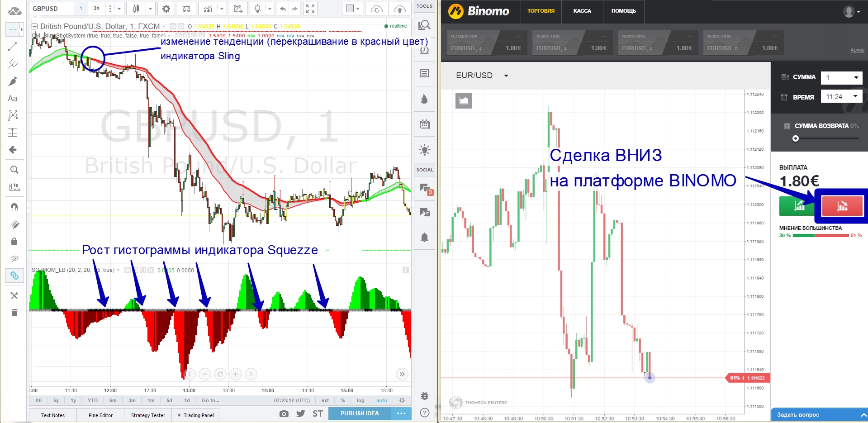Open the СУММА amount dropdown in Binomo

coord(841,77)
